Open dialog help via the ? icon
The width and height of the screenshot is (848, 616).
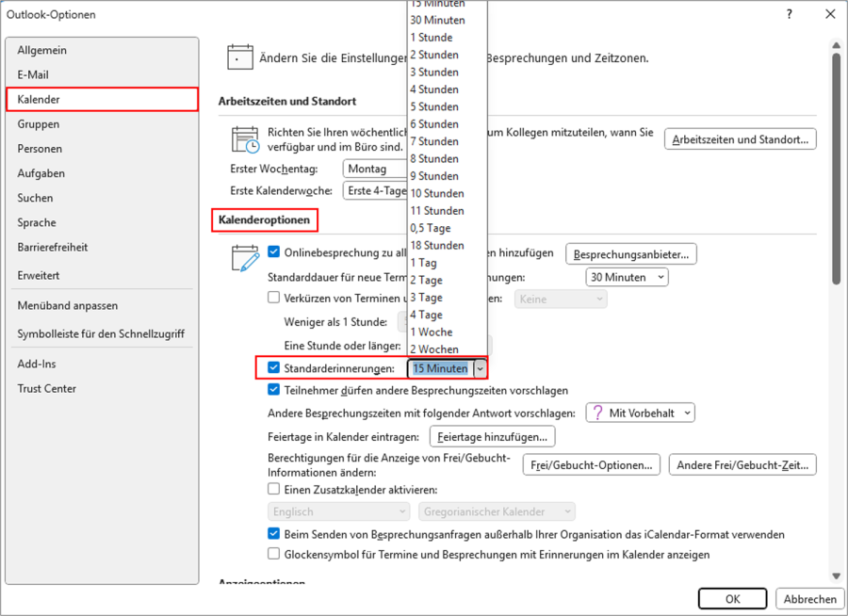tap(789, 14)
